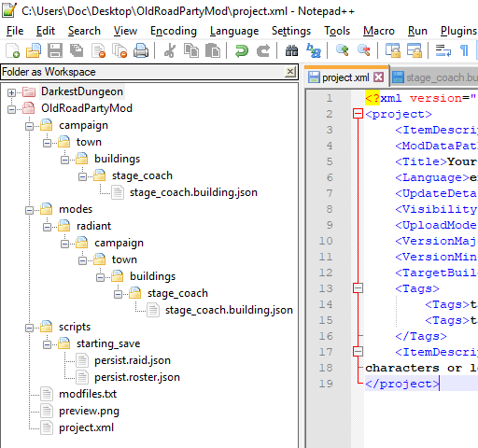This screenshot has height=448, width=478.
Task: Open the Run menu
Action: coord(417,31)
